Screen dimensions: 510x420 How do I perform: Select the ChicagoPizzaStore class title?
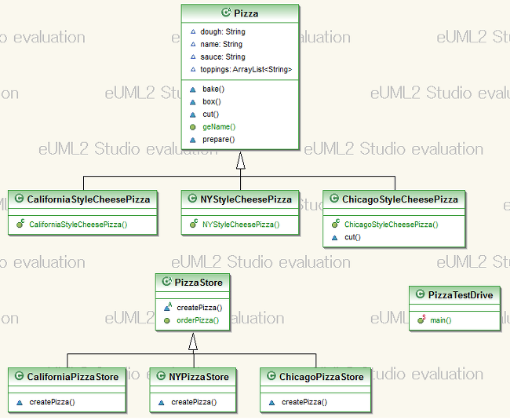(x=322, y=377)
